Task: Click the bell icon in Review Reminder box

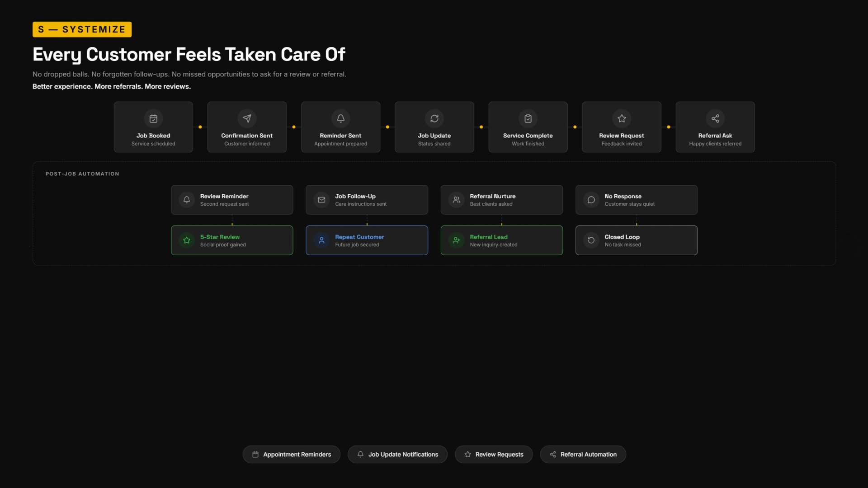Action: pos(187,200)
